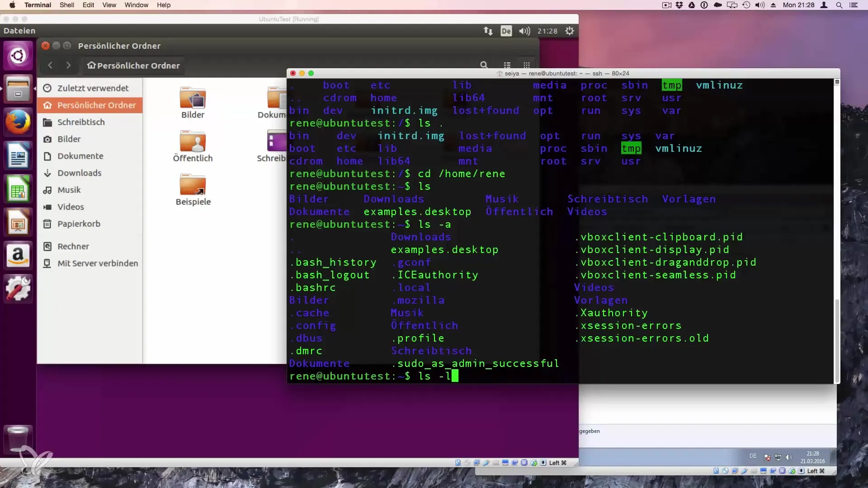Open the Files launcher icon
868x488 pixels.
point(18,89)
